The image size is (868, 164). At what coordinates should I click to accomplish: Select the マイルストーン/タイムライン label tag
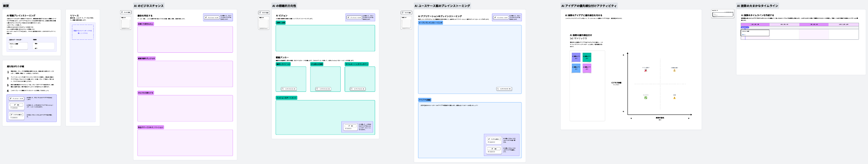(357, 64)
